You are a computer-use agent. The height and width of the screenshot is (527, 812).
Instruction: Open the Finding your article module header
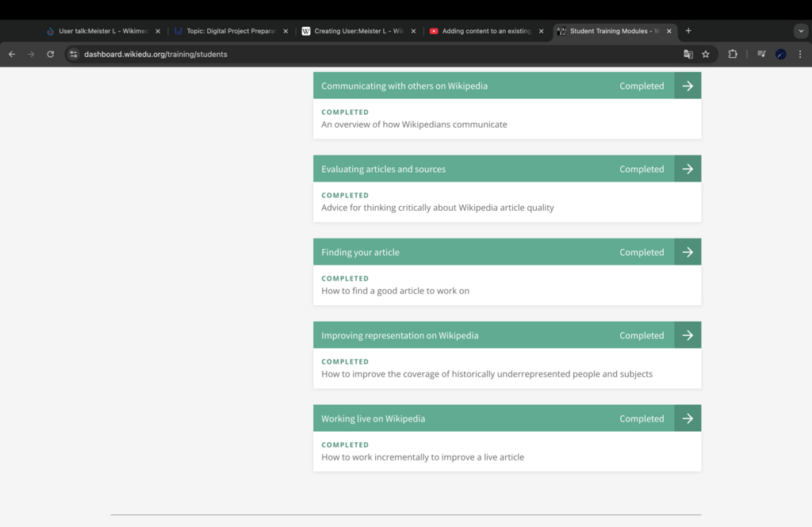tap(494, 252)
